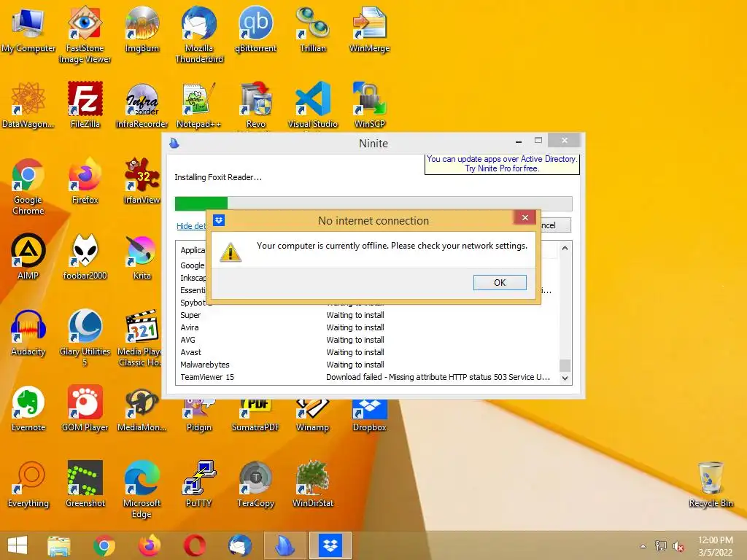Click the muted volume tray icon
The height and width of the screenshot is (560, 747).
(678, 546)
